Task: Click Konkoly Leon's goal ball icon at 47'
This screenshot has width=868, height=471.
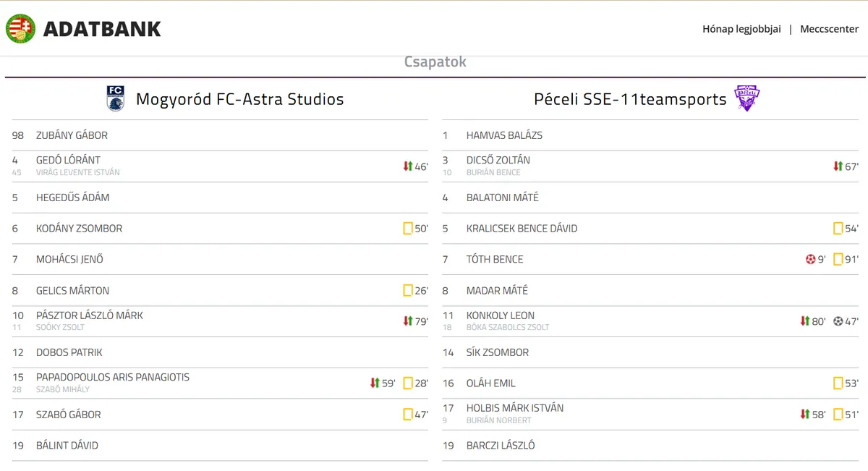Action: (838, 321)
